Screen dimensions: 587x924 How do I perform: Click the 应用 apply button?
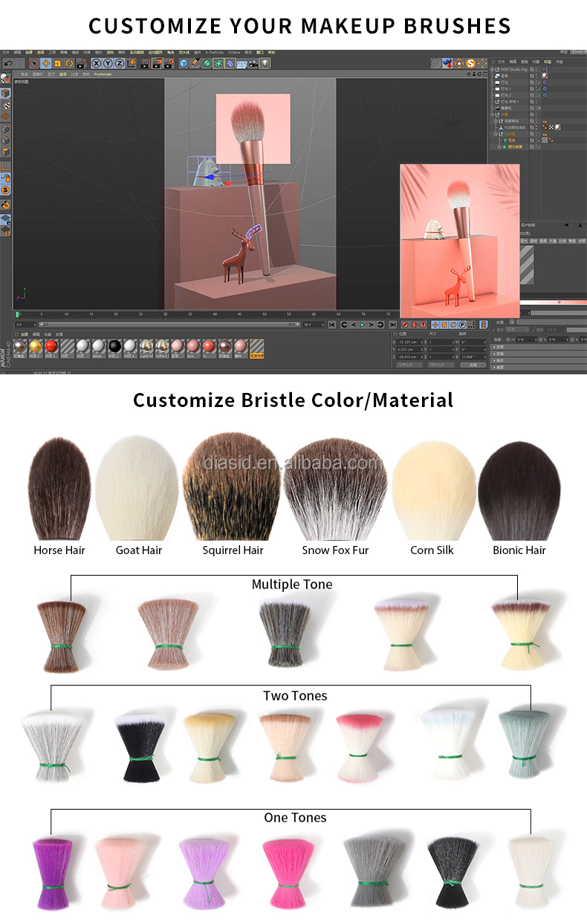[473, 365]
